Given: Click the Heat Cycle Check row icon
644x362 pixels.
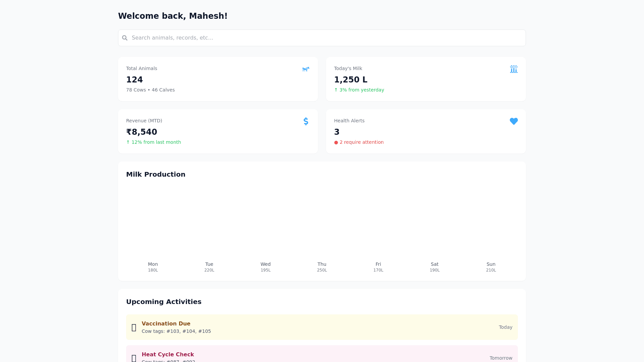Looking at the screenshot, I should click(x=134, y=358).
